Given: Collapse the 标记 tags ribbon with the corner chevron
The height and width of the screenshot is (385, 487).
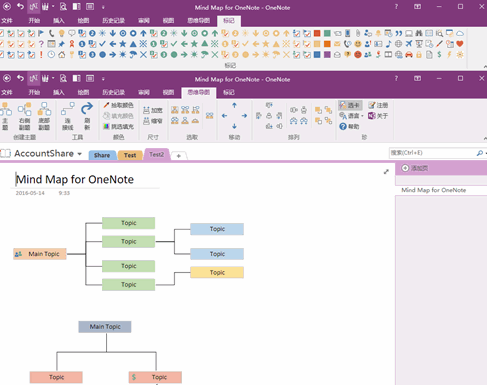Looking at the screenshot, I should pos(485,67).
